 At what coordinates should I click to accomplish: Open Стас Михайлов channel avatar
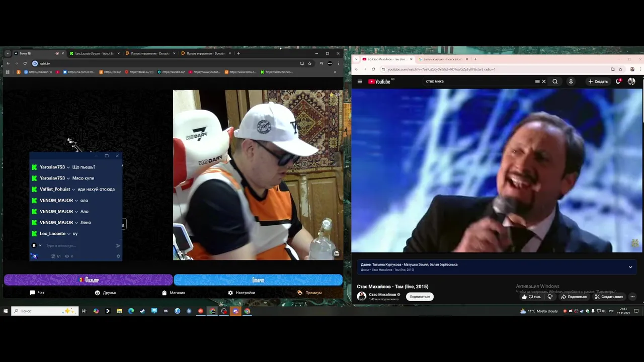[361, 297]
